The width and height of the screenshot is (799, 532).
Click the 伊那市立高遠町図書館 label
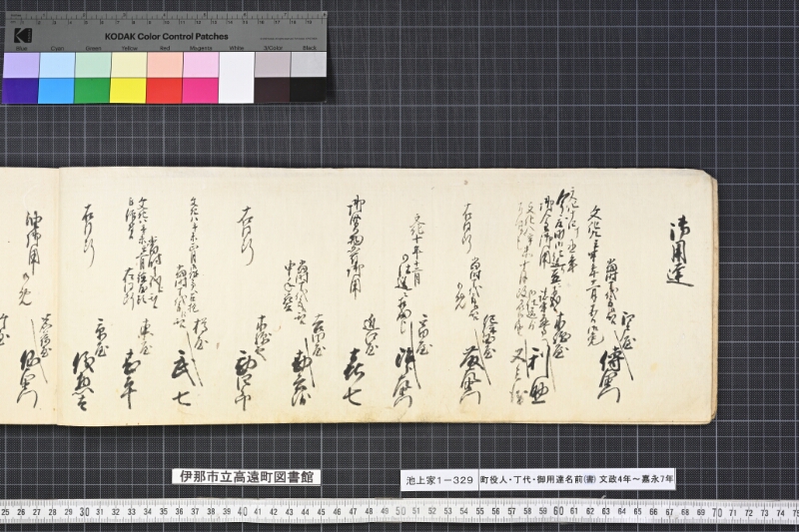(247, 477)
